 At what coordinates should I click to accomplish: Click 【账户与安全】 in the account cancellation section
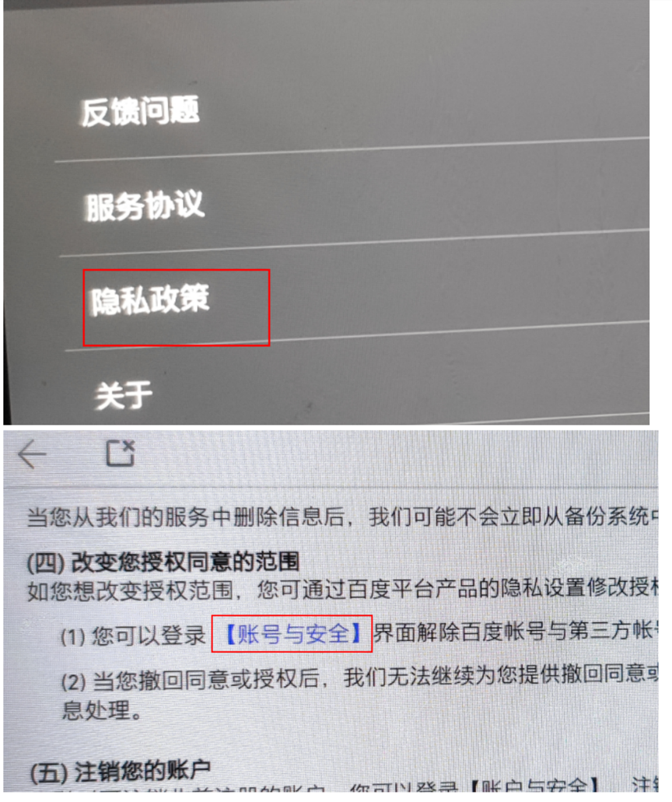(x=534, y=786)
